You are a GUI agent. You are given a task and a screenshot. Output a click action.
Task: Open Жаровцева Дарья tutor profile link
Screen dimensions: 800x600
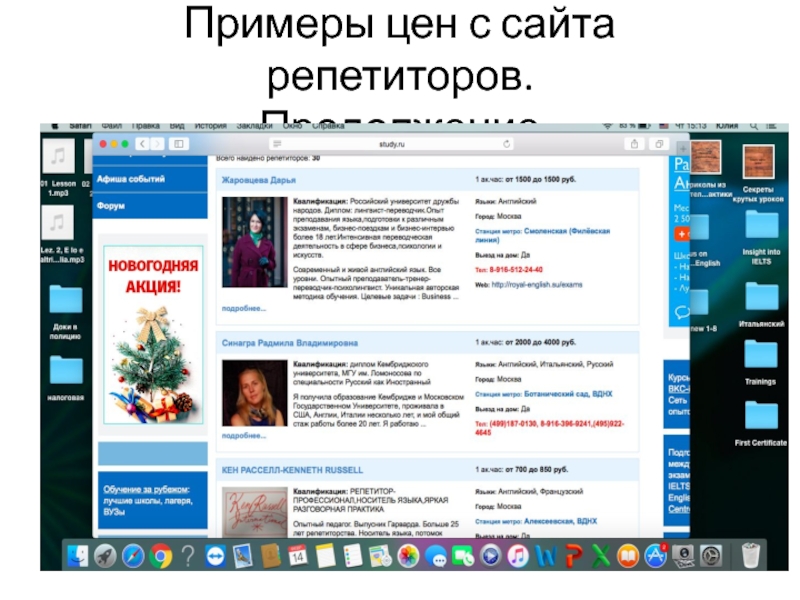pyautogui.click(x=259, y=180)
